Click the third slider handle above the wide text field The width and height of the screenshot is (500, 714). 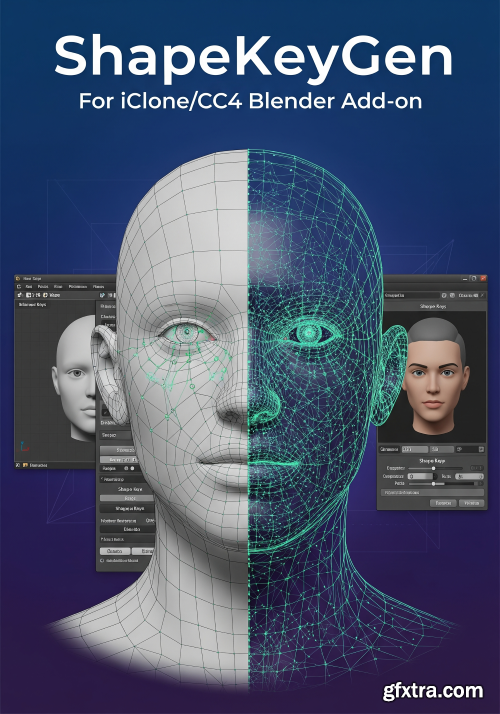click(434, 484)
